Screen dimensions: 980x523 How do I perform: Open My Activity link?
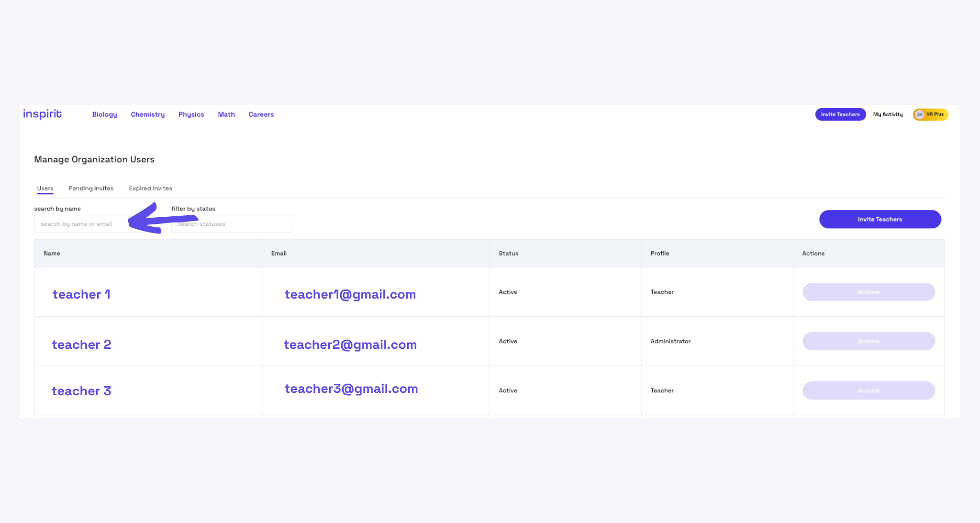coord(888,114)
